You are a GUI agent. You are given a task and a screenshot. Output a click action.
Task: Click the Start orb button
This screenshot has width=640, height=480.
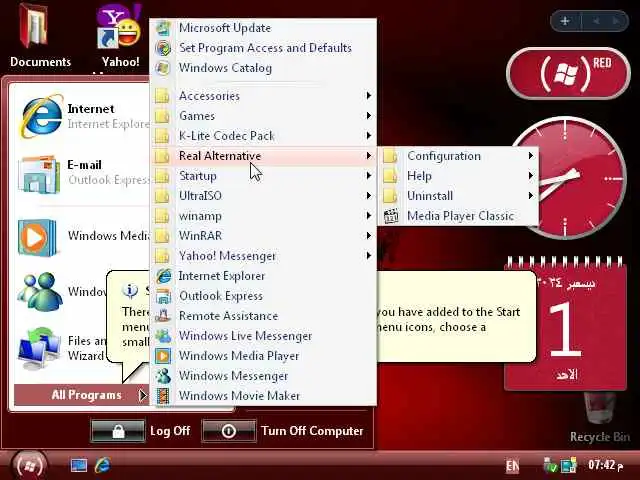click(x=29, y=466)
